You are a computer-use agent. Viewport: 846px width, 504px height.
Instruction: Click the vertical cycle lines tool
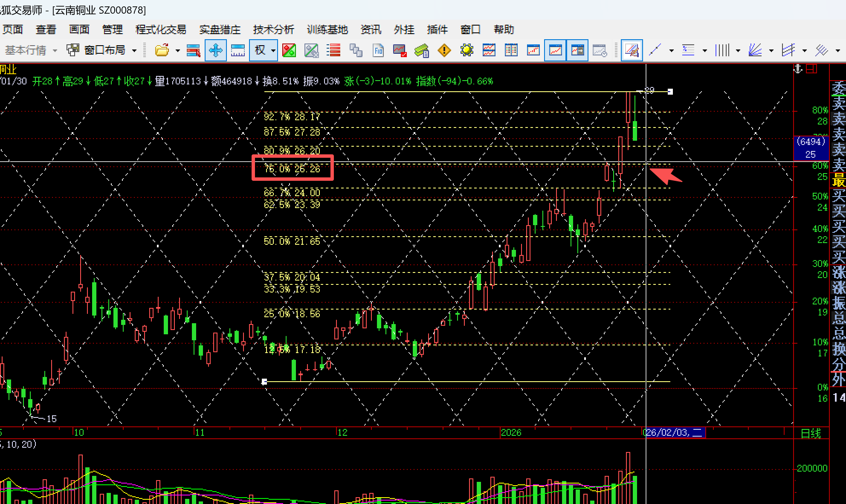point(722,50)
